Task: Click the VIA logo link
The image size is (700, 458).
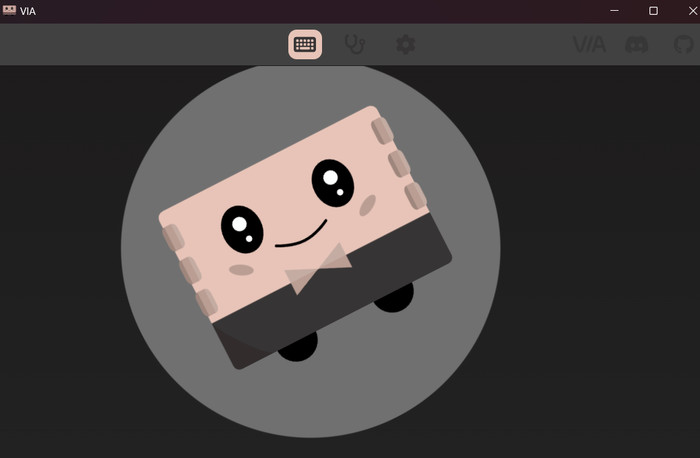Action: [589, 45]
